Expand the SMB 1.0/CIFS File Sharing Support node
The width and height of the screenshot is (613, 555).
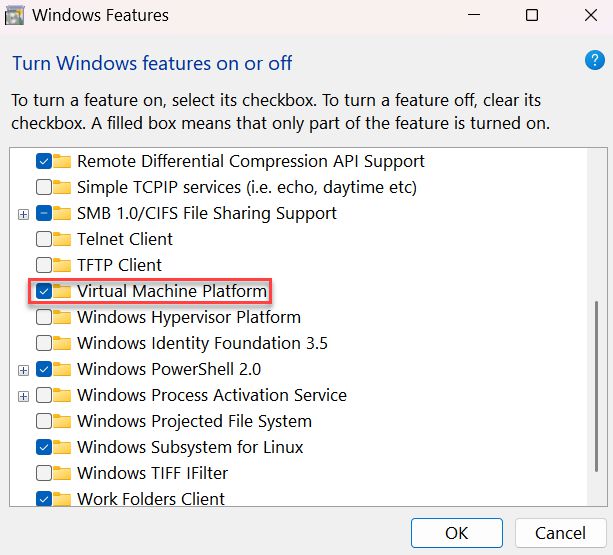tap(23, 214)
